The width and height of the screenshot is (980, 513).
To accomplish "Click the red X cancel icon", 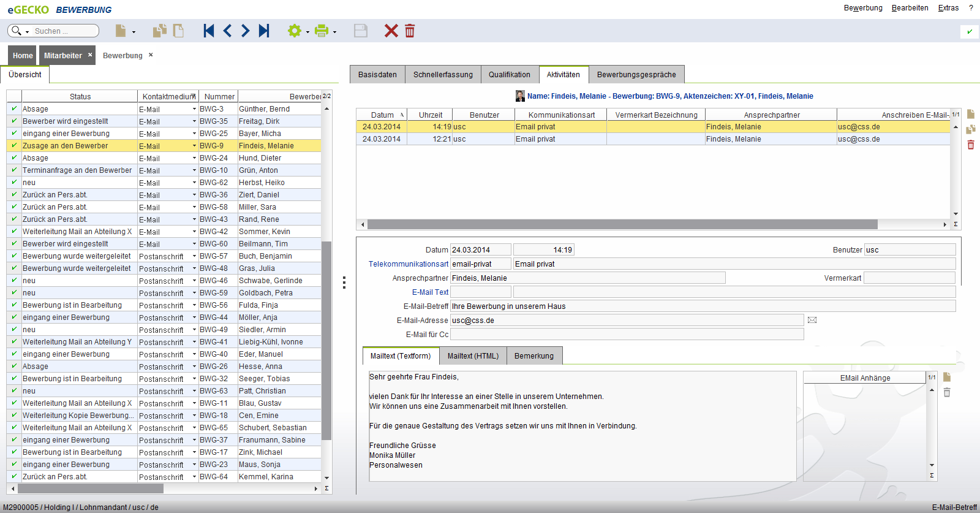I will [x=391, y=31].
